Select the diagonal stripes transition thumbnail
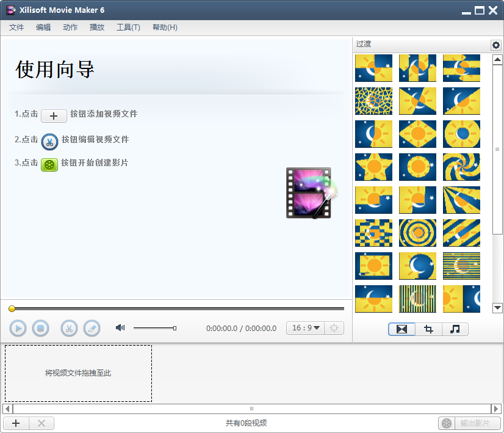 tap(461, 233)
